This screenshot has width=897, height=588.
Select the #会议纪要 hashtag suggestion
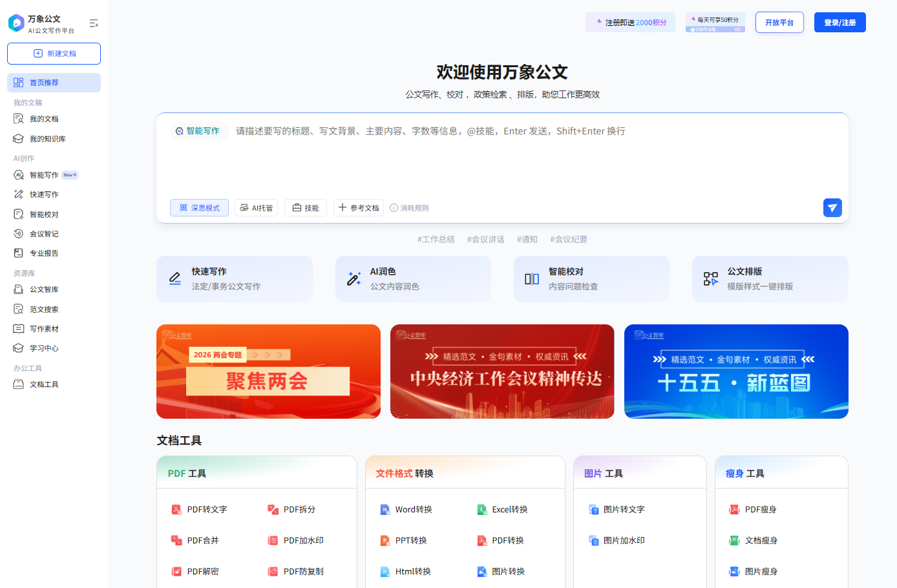[569, 239]
